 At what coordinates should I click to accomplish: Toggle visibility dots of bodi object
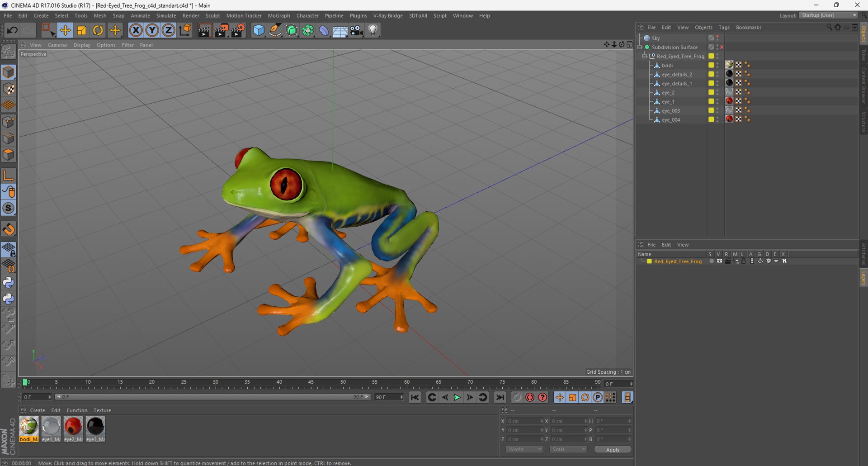(x=717, y=65)
